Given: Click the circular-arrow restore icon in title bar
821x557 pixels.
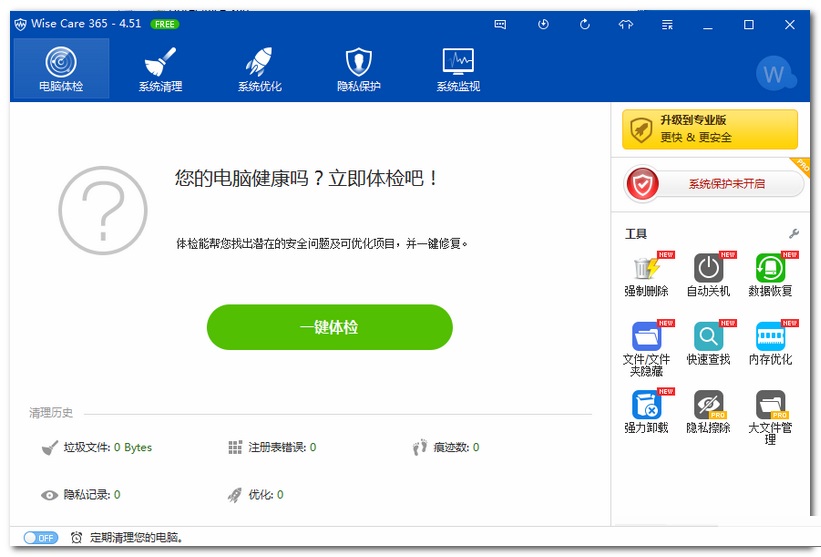Looking at the screenshot, I should point(585,24).
